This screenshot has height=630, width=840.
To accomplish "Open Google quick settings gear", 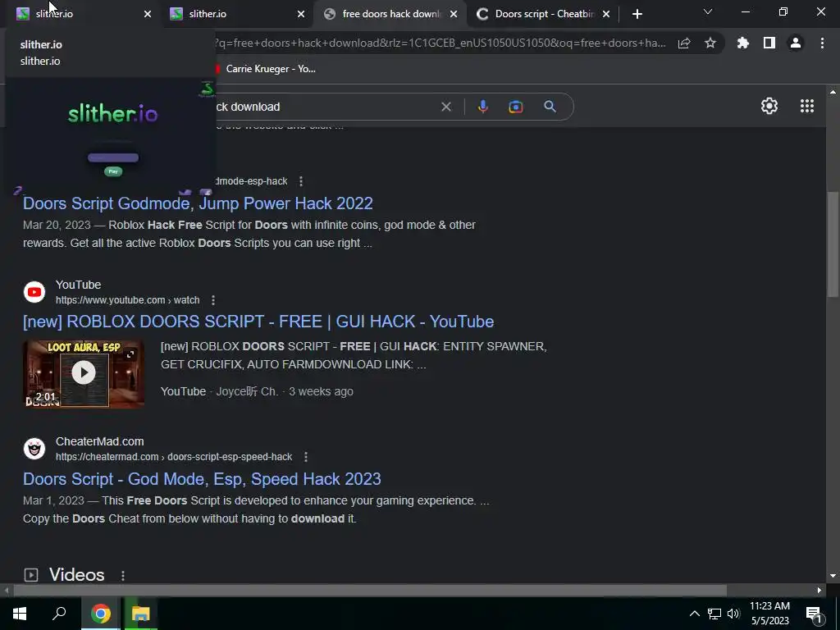I will coord(769,106).
